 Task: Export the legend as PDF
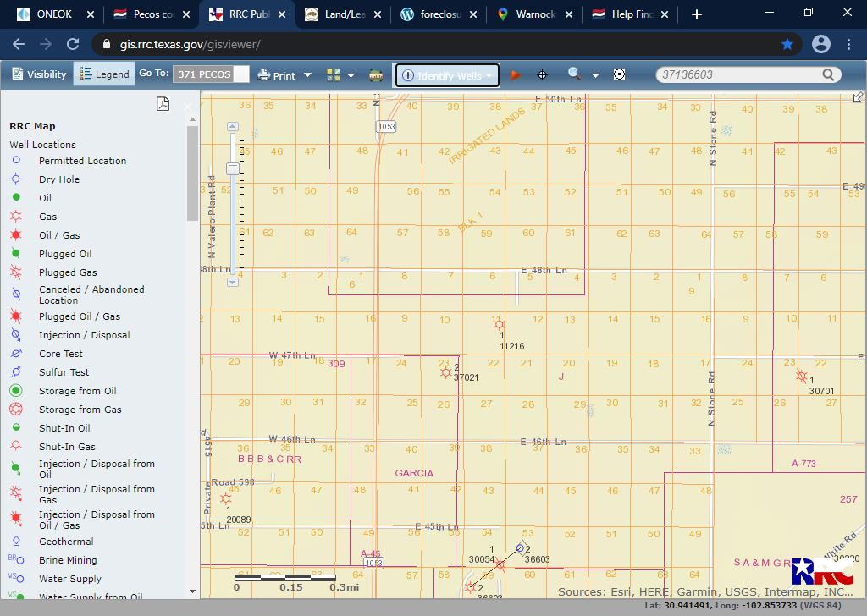tap(163, 104)
